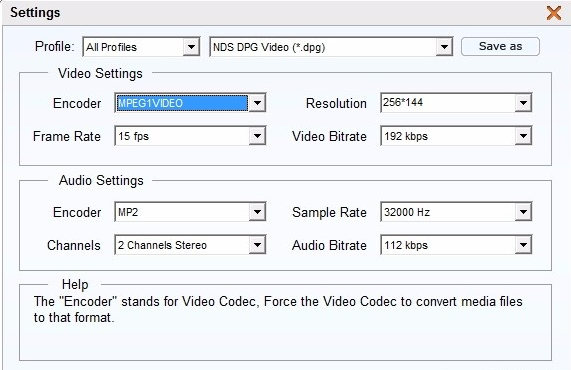Open the All Profiles category dropdown arrow

tap(191, 47)
